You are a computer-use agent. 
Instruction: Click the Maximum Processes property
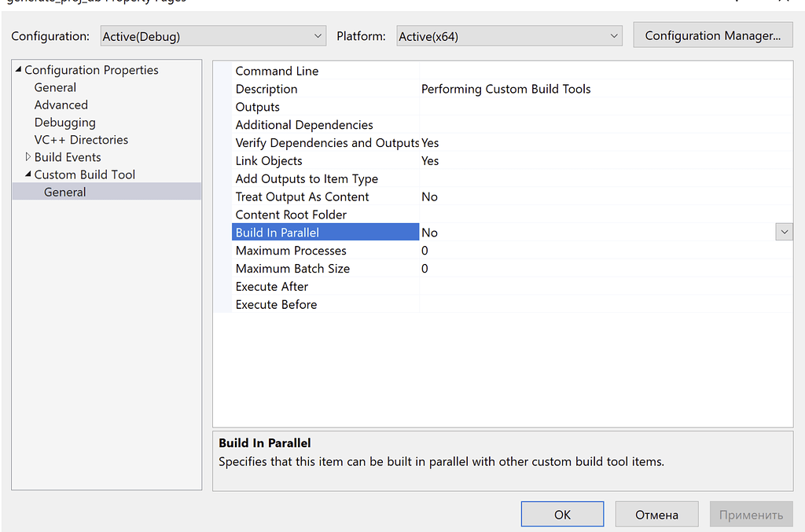click(x=291, y=250)
